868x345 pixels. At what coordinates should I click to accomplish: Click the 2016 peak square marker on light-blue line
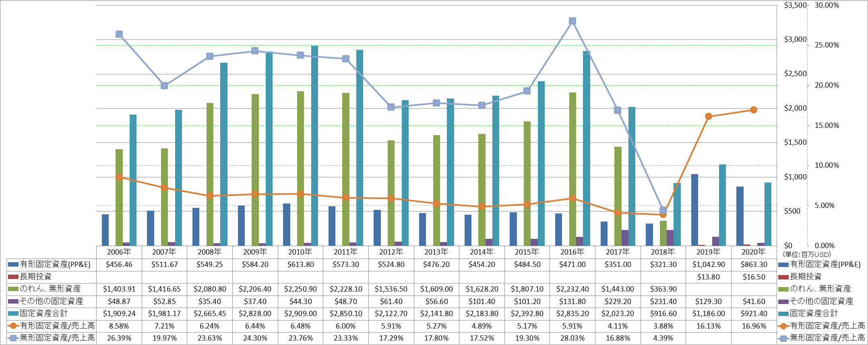point(572,21)
